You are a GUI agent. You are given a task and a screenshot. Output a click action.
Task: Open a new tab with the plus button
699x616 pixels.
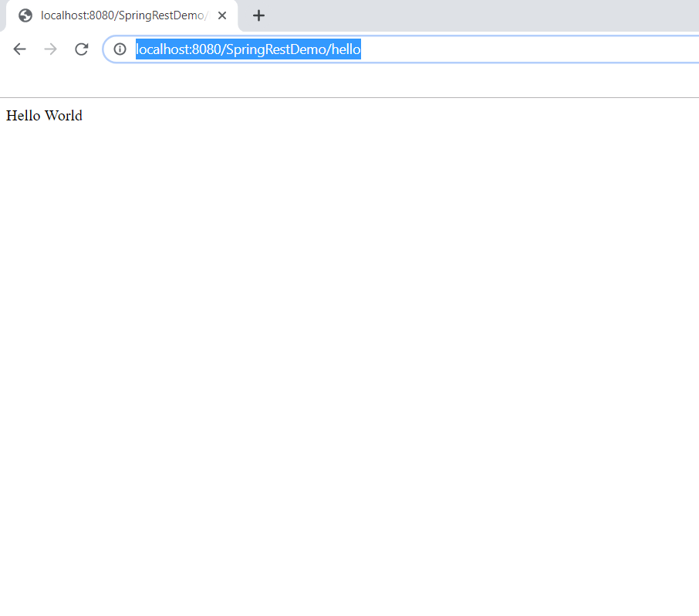pyautogui.click(x=259, y=15)
